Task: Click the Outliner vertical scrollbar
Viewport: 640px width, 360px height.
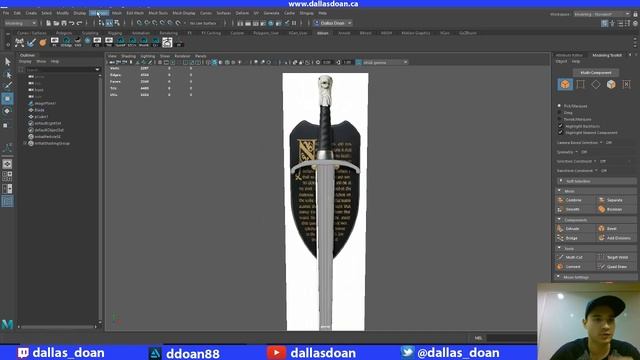Action: coord(100,198)
